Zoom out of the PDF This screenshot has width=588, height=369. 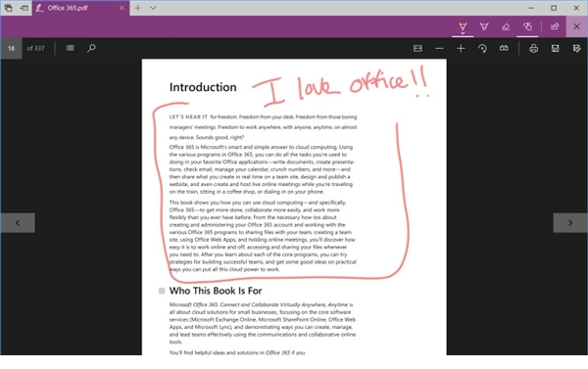click(x=439, y=48)
